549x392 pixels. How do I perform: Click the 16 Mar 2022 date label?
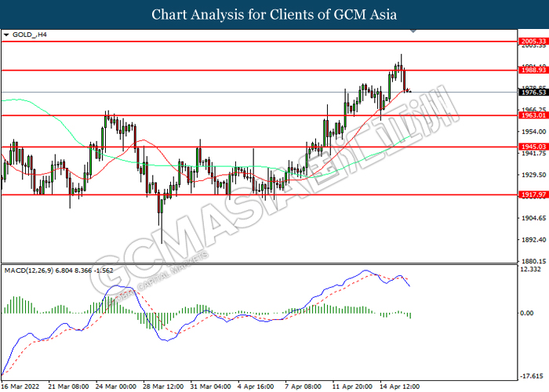pos(20,387)
